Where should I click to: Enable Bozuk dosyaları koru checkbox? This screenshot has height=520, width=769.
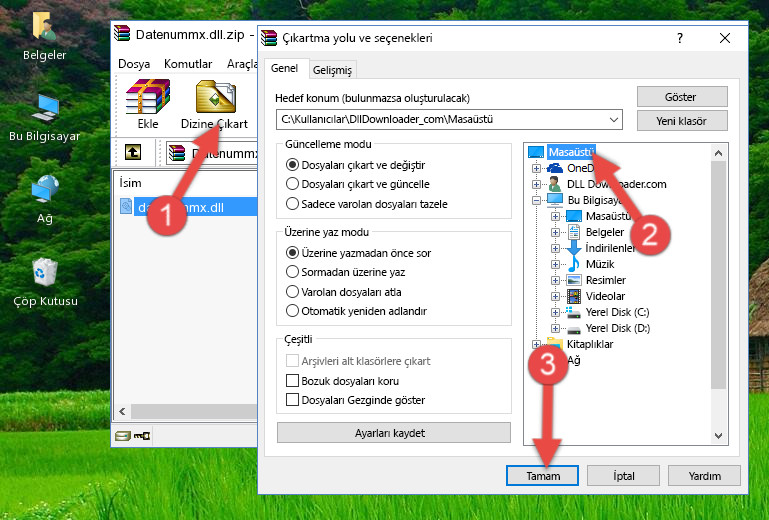[x=292, y=381]
